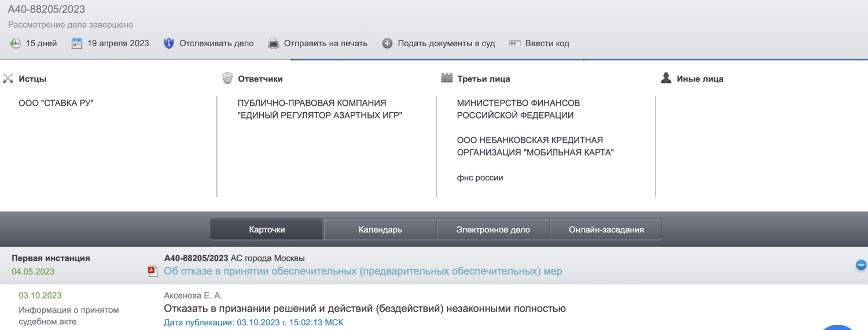This screenshot has width=868, height=330.
Task: Click the calendar icon beside 19 апреля 2023
Action: pos(76,43)
